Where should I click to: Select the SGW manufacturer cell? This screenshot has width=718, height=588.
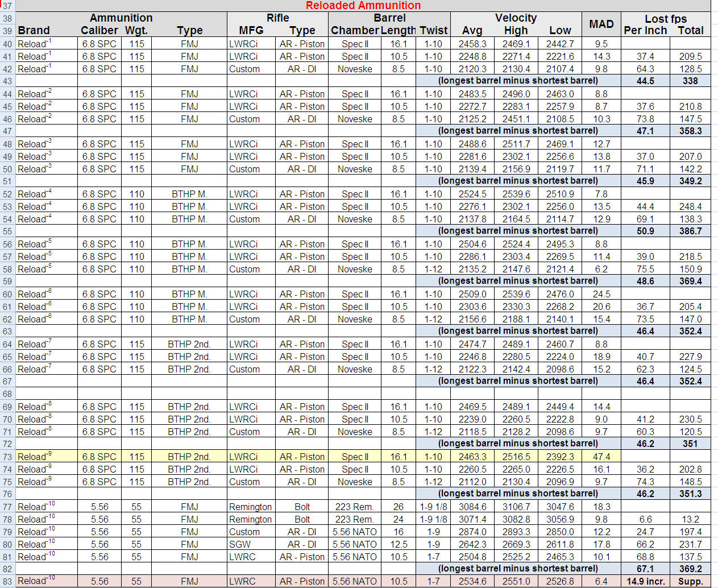pyautogui.click(x=240, y=544)
